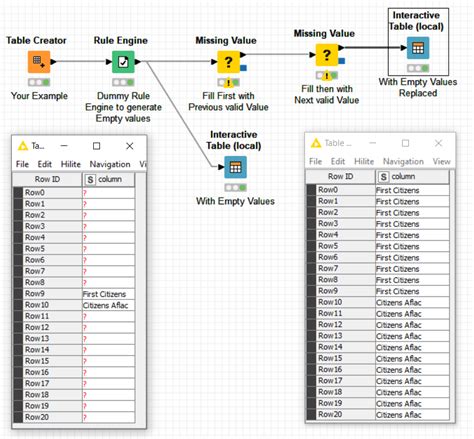474x439 pixels.
Task: Click the status traffic light under Rule Engine
Action: tap(123, 82)
